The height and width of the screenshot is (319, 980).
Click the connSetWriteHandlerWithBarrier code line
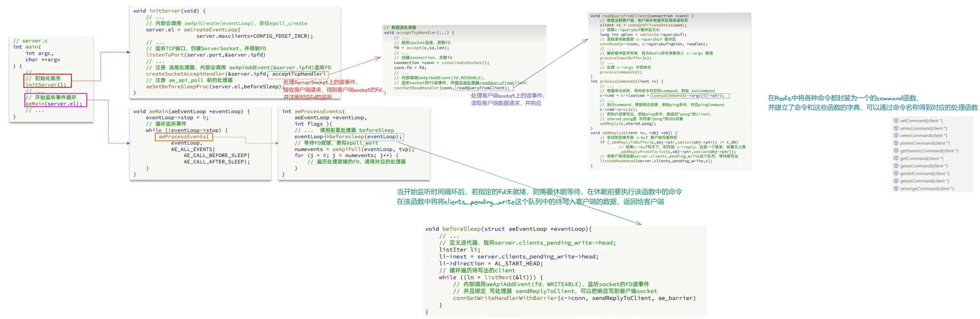574,298
